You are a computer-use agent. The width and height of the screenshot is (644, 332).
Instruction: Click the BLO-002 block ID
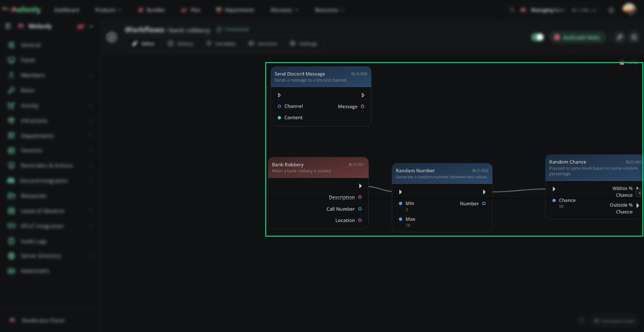480,171
